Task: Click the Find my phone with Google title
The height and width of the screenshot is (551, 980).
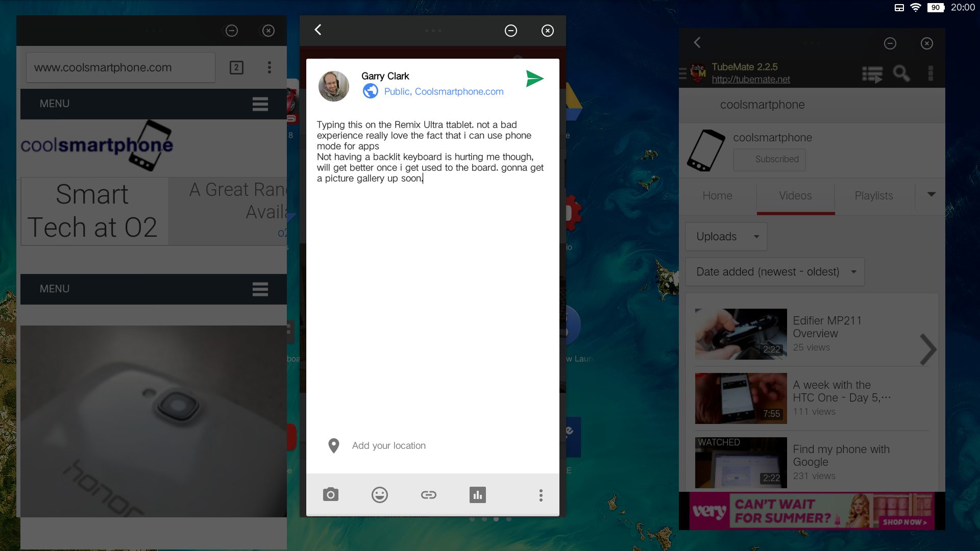Action: [x=841, y=456]
